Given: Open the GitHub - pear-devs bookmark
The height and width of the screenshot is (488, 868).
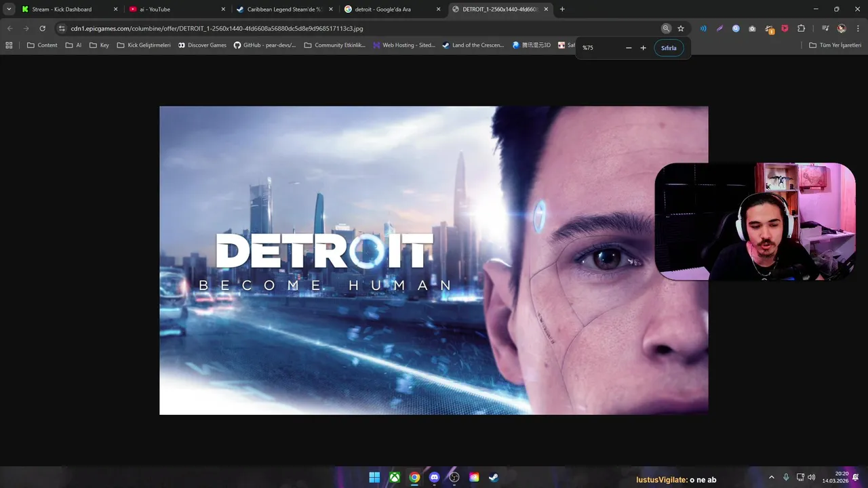Looking at the screenshot, I should pos(264,45).
